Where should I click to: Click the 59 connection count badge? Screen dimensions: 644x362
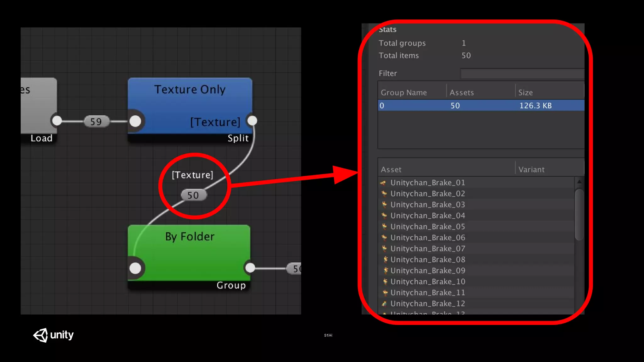(x=96, y=122)
